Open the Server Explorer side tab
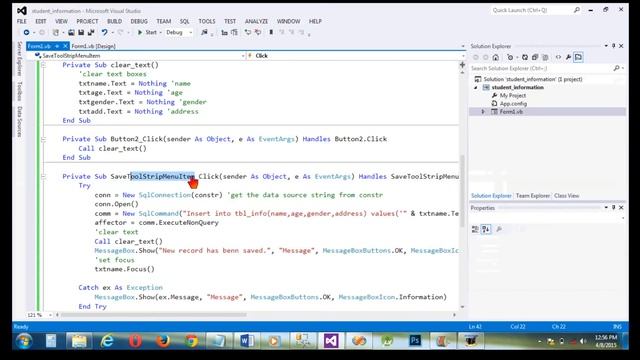The width and height of the screenshot is (640, 360). (20, 58)
